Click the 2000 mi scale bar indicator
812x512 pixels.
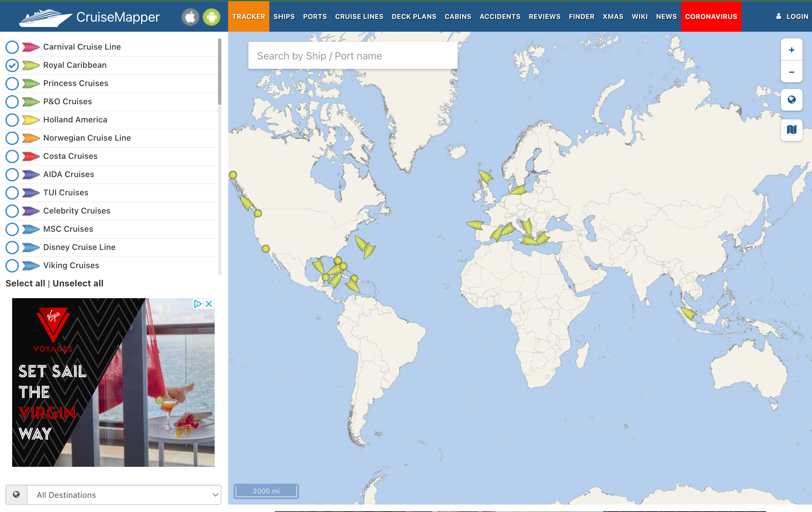point(267,490)
